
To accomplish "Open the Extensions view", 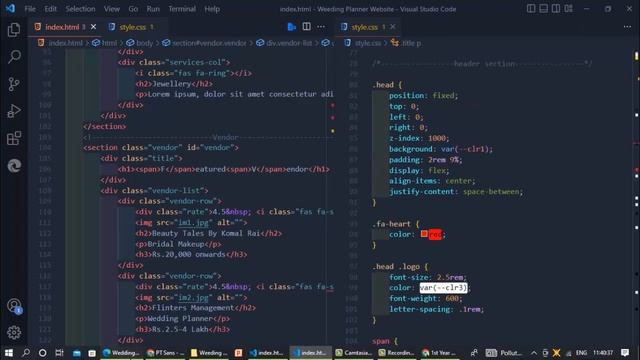I will (14, 138).
